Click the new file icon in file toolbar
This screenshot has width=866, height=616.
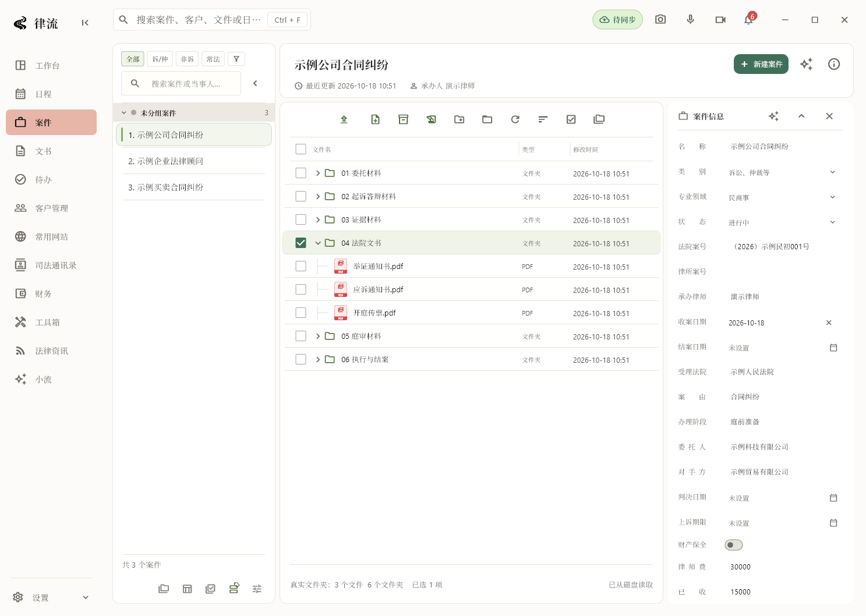click(376, 119)
